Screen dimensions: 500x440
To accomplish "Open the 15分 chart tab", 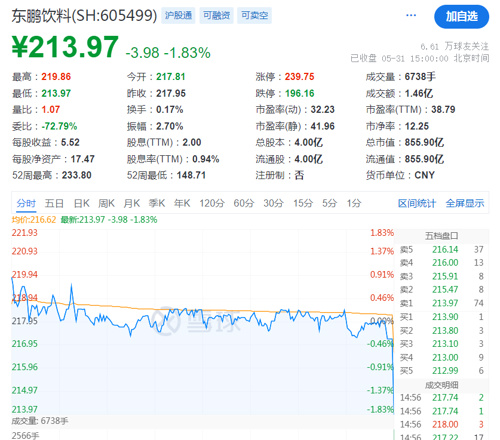I will tap(303, 203).
